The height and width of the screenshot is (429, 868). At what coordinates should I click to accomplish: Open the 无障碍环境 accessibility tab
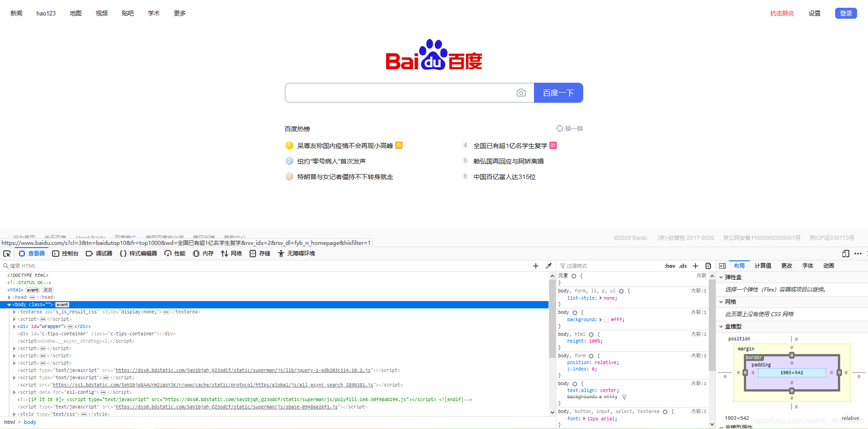296,254
